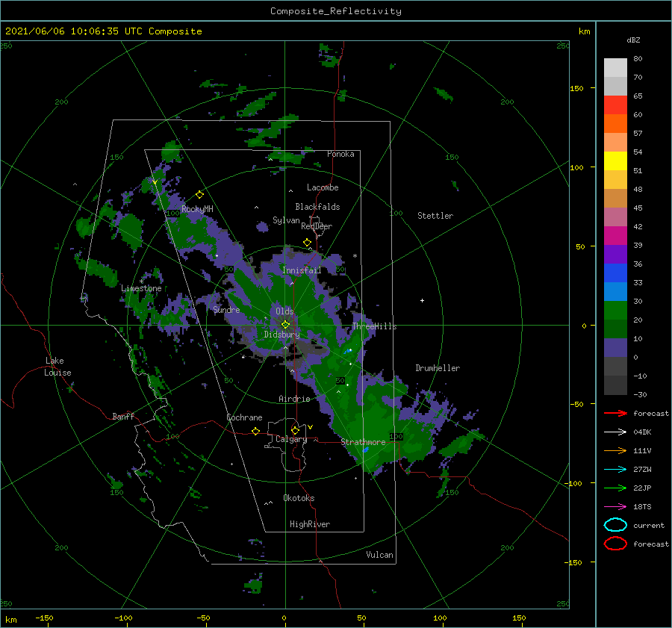
Task: Click the -150 mark on the bottom axis
Action: (44, 618)
